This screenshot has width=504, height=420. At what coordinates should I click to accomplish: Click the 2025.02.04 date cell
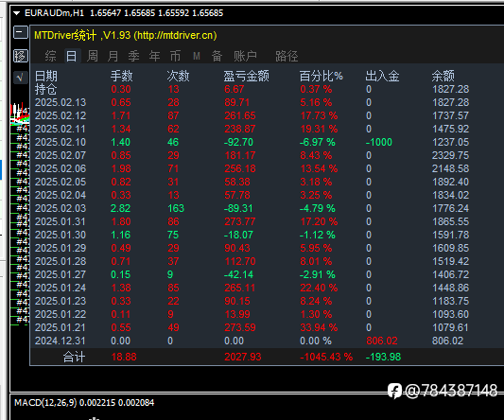pos(61,195)
